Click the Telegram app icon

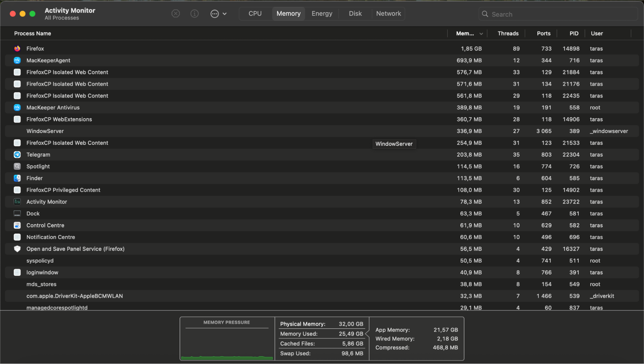(17, 155)
